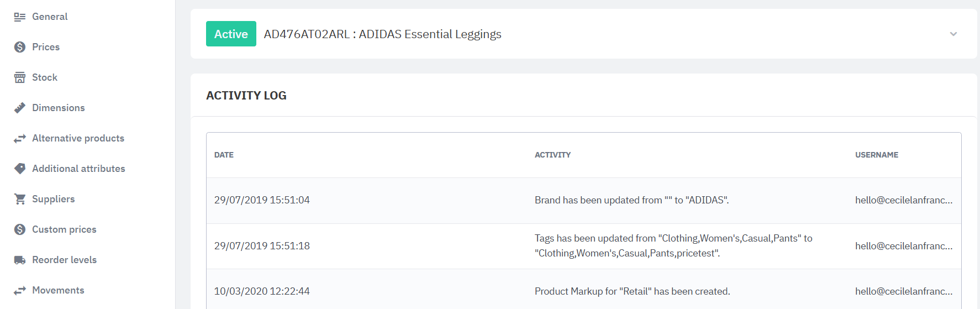Click the Prices dollar icon

point(20,47)
